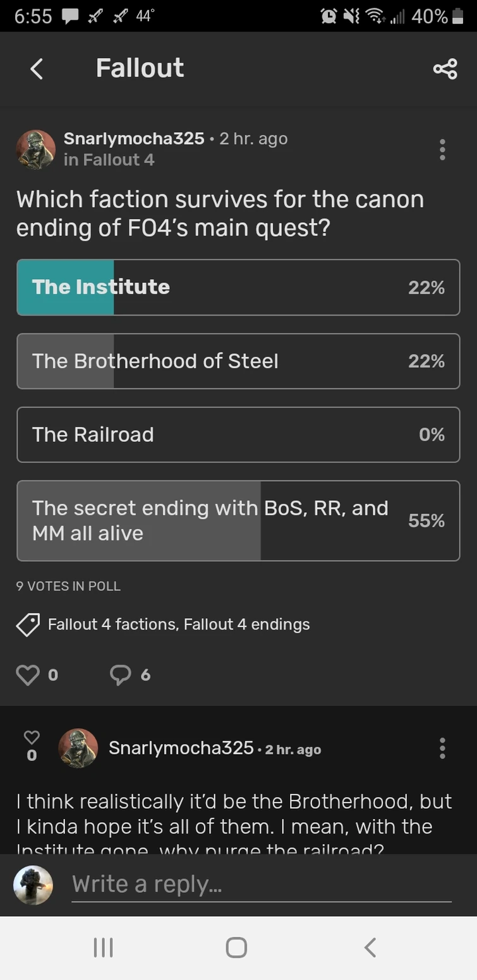The height and width of the screenshot is (980, 477).
Task: Vote for The Institute poll option
Action: [238, 287]
